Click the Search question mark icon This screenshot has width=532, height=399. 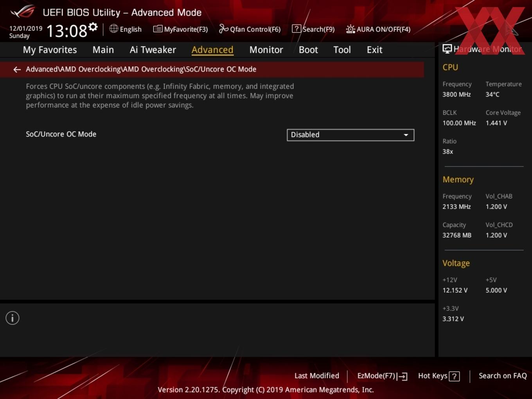[x=297, y=29]
